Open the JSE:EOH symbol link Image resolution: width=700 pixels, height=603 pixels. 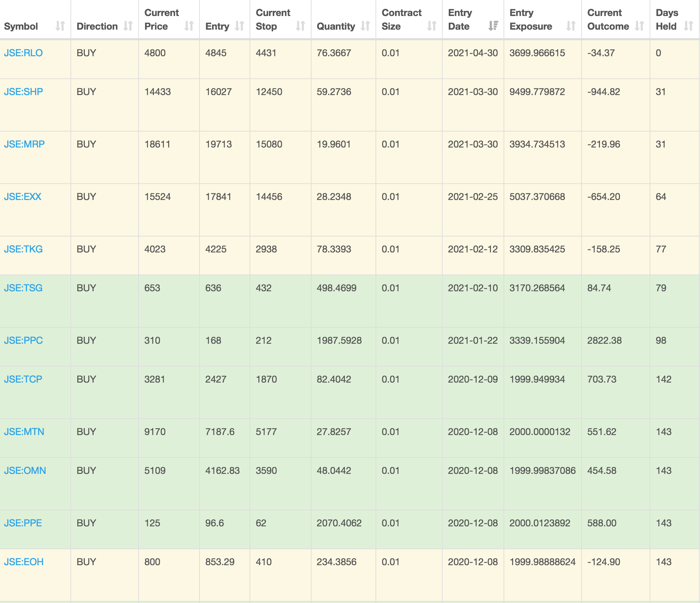tap(24, 562)
